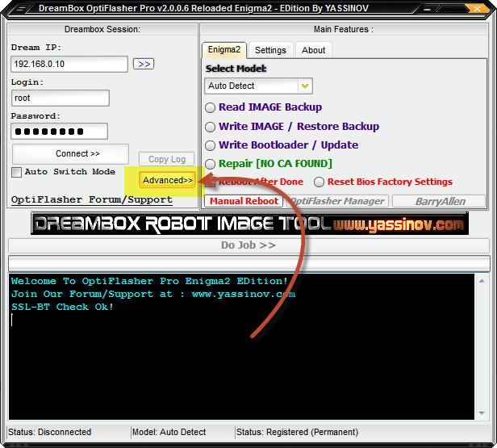
Task: Enable the Auto Switch Mode checkbox
Action: point(16,172)
